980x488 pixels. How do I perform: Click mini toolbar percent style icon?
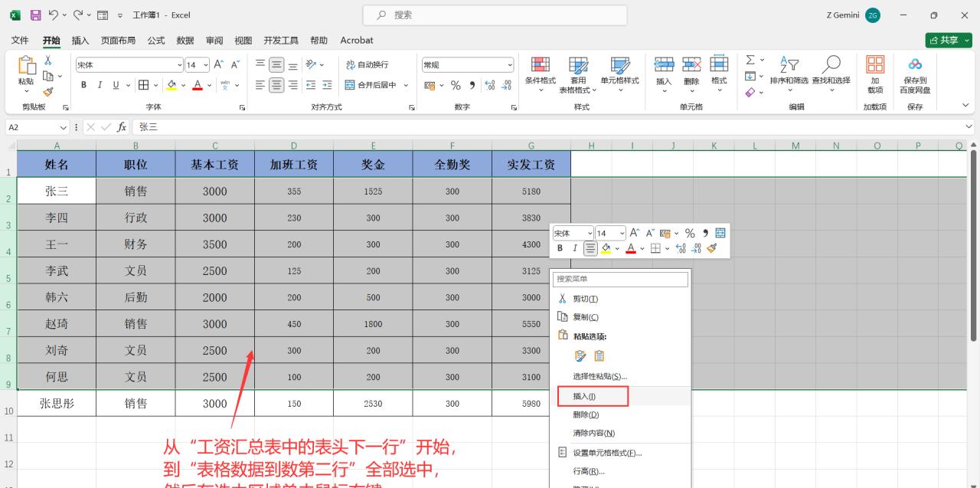690,233
